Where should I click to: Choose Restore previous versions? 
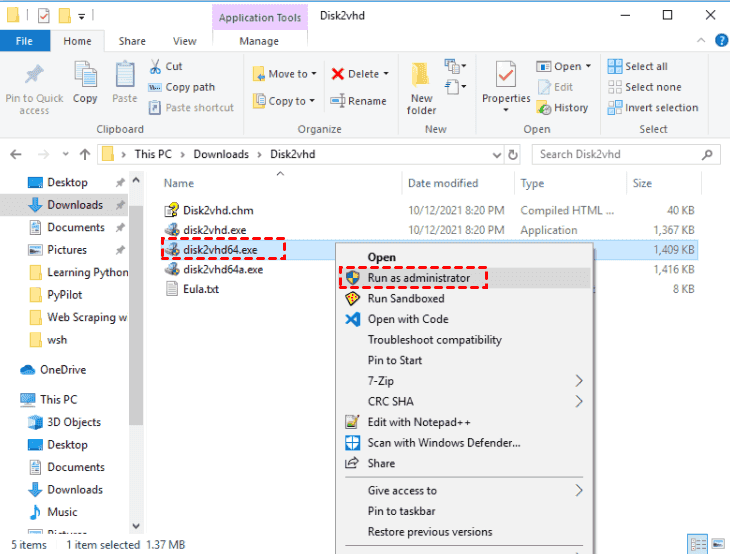pos(430,532)
